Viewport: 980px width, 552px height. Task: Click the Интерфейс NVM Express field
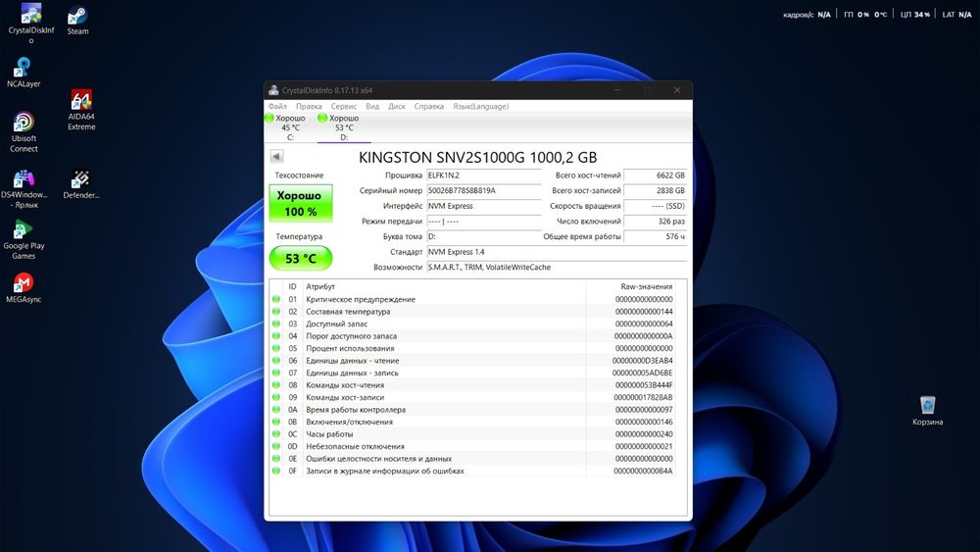click(484, 206)
